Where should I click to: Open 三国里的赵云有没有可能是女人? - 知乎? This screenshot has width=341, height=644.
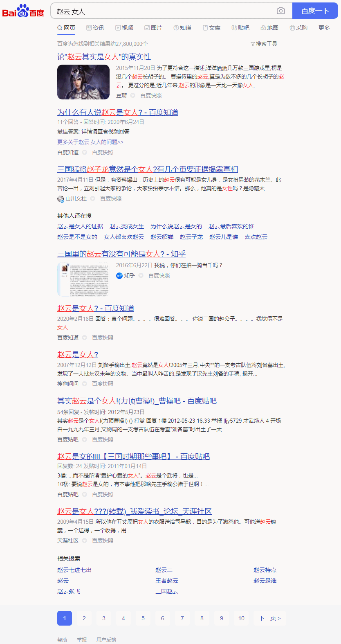coord(121,254)
